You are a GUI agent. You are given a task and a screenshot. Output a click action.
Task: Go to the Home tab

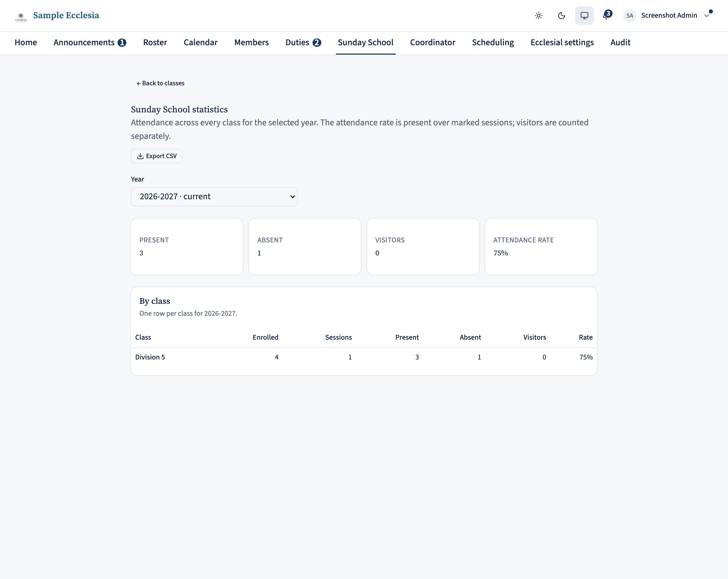[26, 42]
